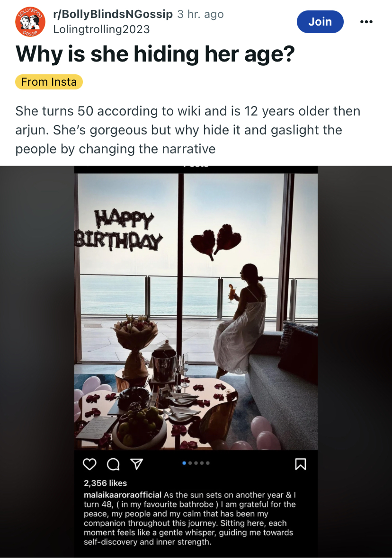Tap the speech bubble comment icon
This screenshot has height=560, width=392.
point(113,464)
